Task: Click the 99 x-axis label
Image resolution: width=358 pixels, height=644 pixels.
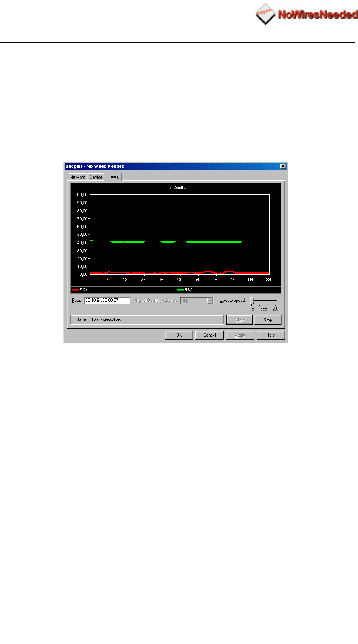Action: pyautogui.click(x=268, y=279)
